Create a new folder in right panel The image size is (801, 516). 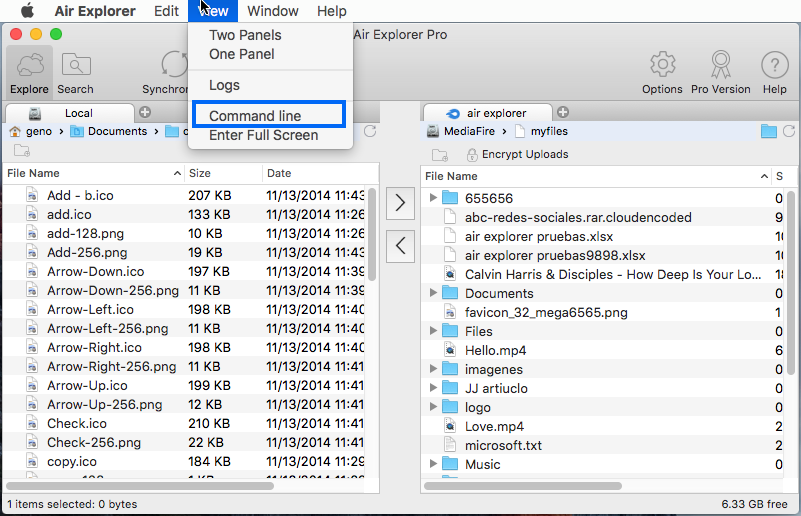click(x=439, y=154)
